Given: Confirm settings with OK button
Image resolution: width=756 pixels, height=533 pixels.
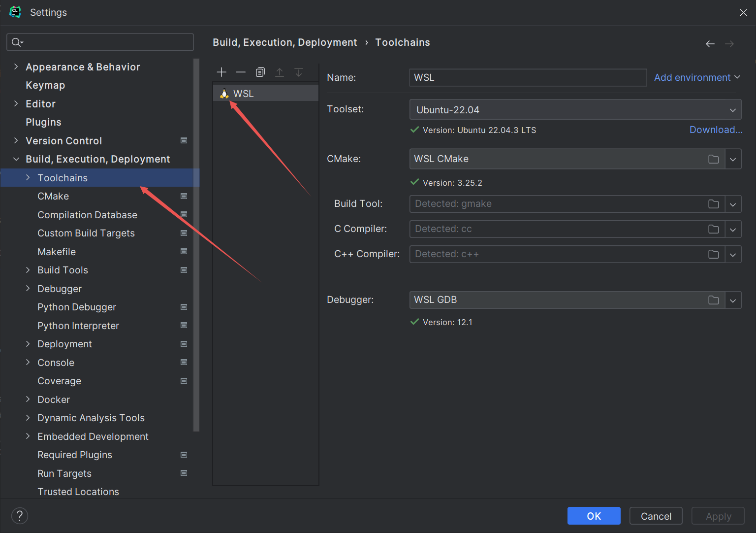Looking at the screenshot, I should pyautogui.click(x=594, y=516).
